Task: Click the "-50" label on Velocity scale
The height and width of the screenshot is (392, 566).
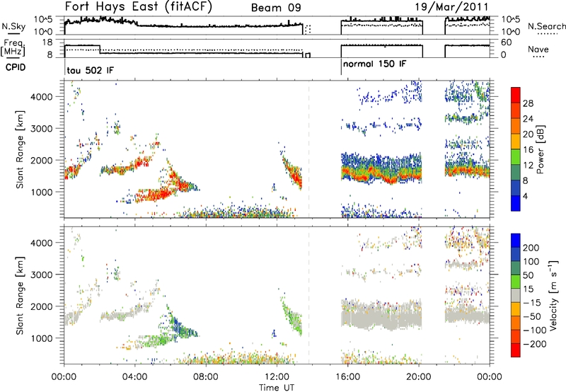Action: coord(532,316)
